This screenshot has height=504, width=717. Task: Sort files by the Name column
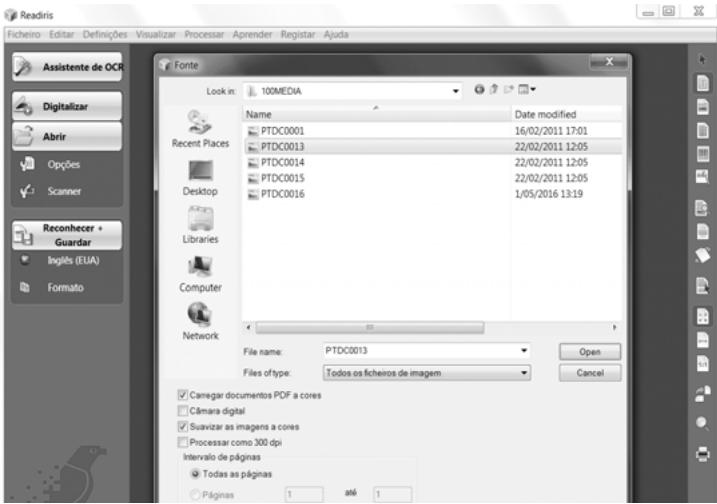[376, 114]
